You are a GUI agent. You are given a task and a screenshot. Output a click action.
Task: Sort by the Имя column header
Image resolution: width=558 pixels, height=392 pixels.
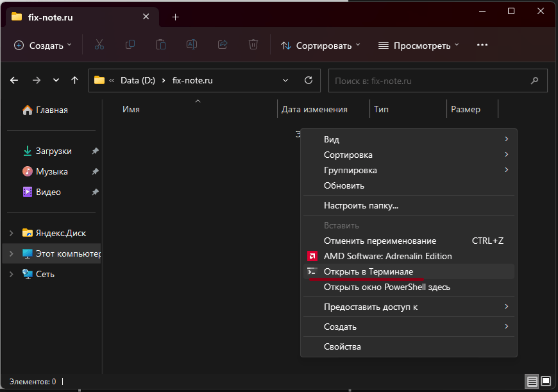tap(131, 109)
